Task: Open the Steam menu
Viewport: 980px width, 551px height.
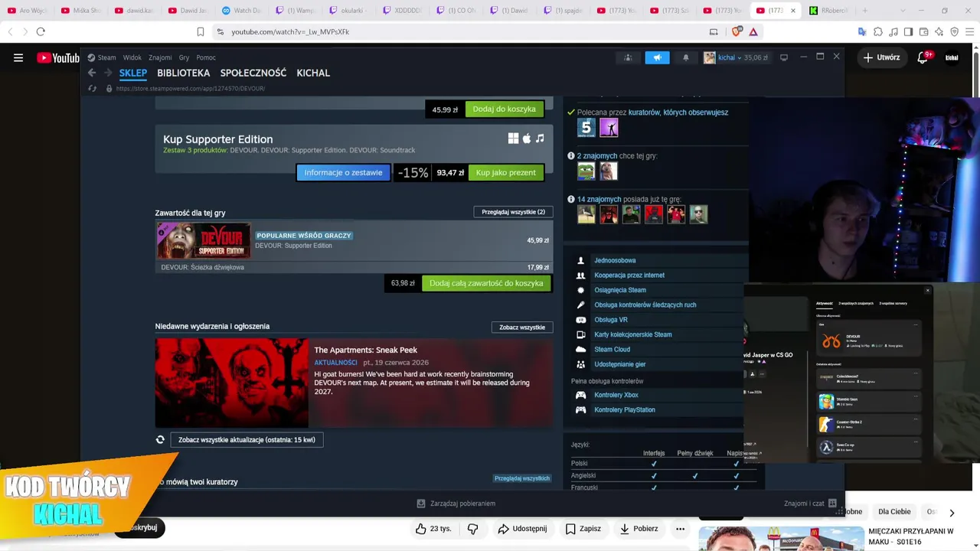Action: [x=102, y=57]
